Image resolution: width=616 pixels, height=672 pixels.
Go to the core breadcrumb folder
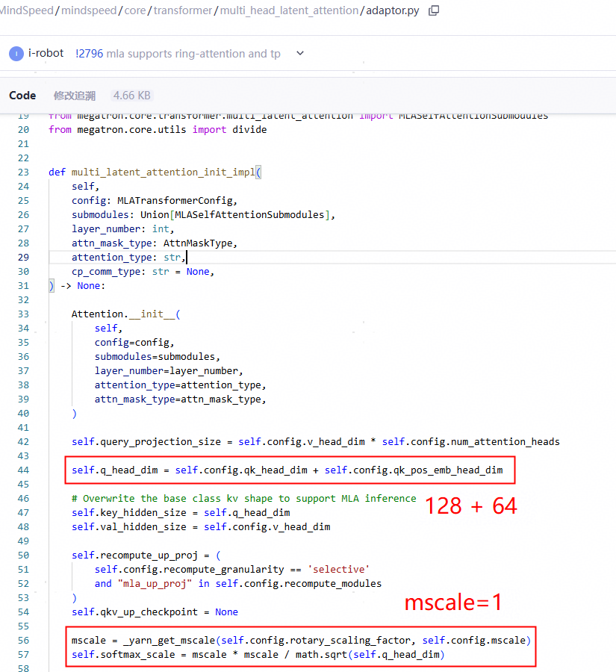135,10
